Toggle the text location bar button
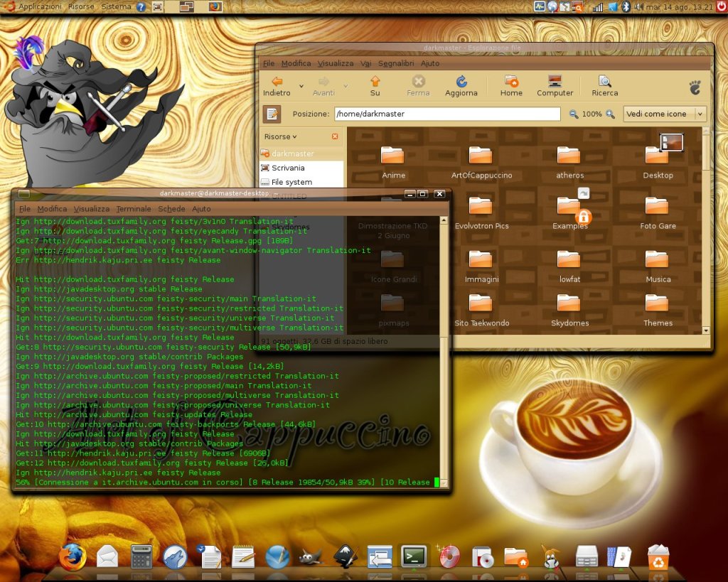 [x=272, y=114]
